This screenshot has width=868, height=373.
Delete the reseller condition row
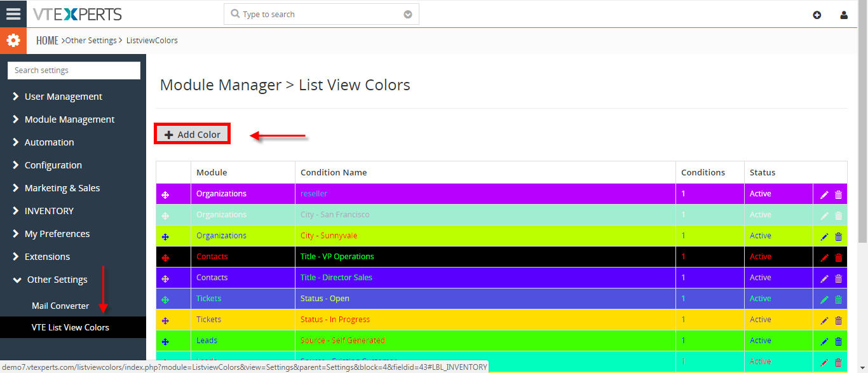click(838, 194)
